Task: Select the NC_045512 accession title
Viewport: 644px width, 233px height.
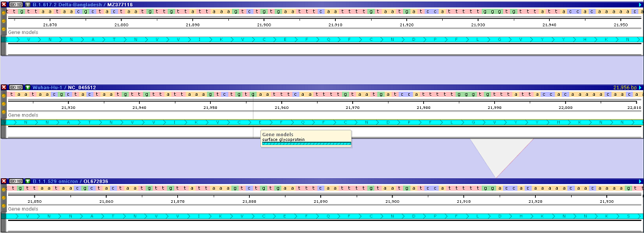Action: click(82, 87)
